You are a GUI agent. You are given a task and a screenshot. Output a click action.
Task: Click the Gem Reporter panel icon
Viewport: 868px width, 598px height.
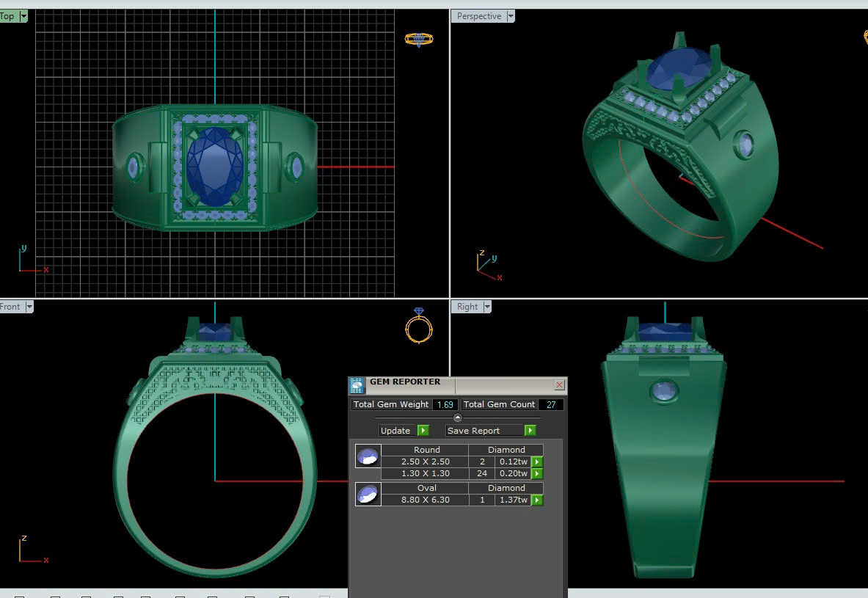[357, 385]
